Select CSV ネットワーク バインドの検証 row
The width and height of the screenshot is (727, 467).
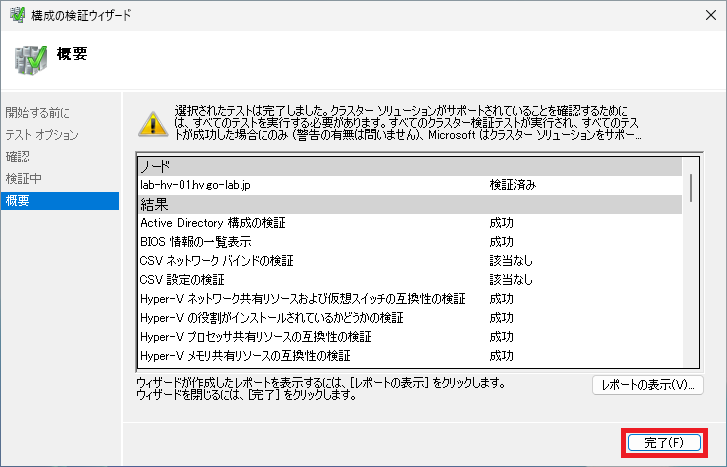pos(410,261)
